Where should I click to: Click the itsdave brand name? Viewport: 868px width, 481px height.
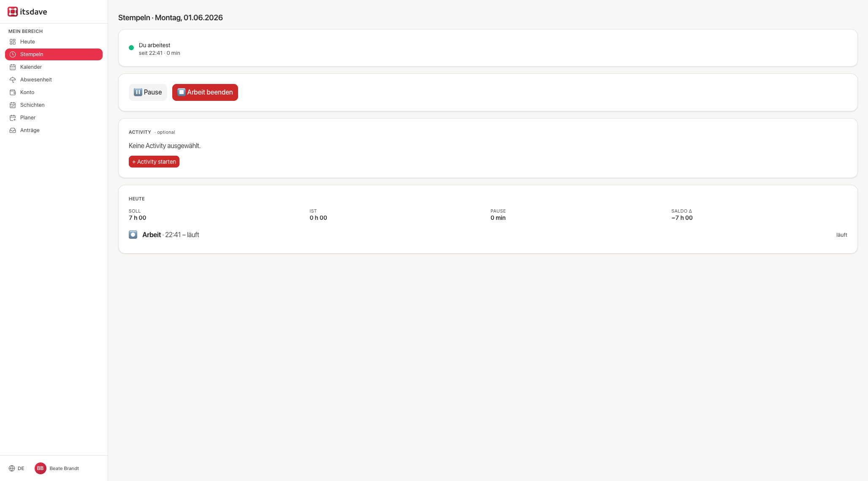pos(33,12)
